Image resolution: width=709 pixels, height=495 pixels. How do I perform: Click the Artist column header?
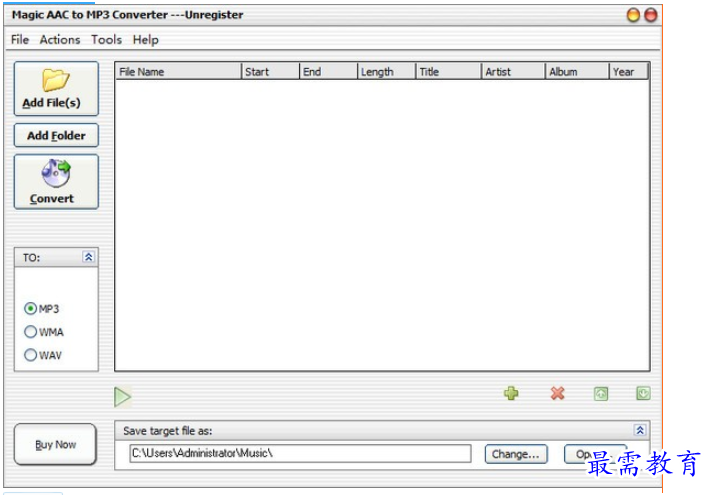513,72
